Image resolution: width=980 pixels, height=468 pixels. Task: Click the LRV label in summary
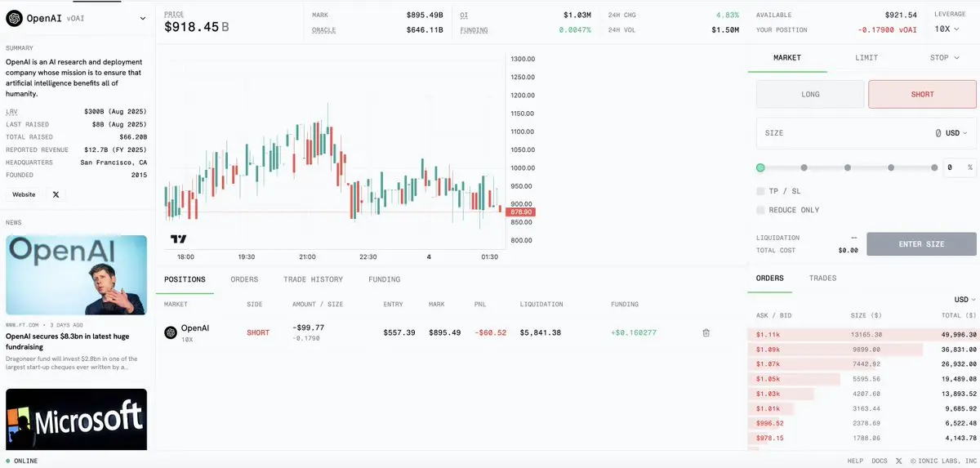pos(11,111)
